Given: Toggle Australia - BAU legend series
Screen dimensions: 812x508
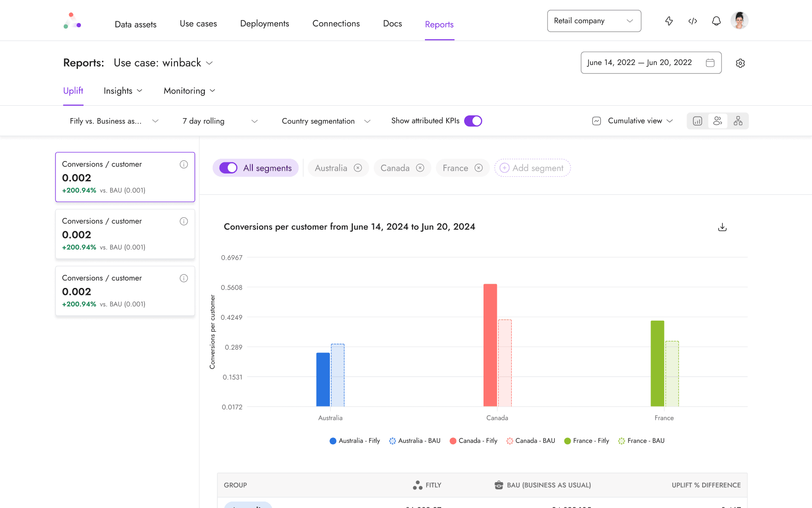Looking at the screenshot, I should (x=415, y=441).
